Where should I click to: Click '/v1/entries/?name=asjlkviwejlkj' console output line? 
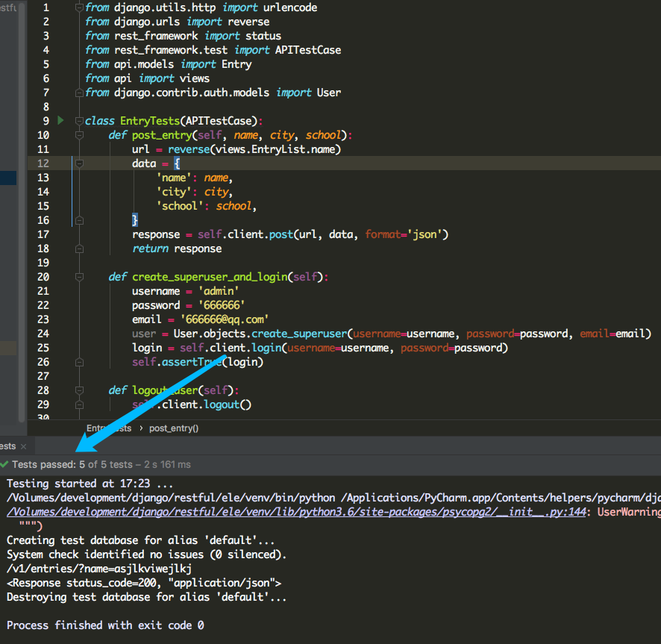pos(99,569)
